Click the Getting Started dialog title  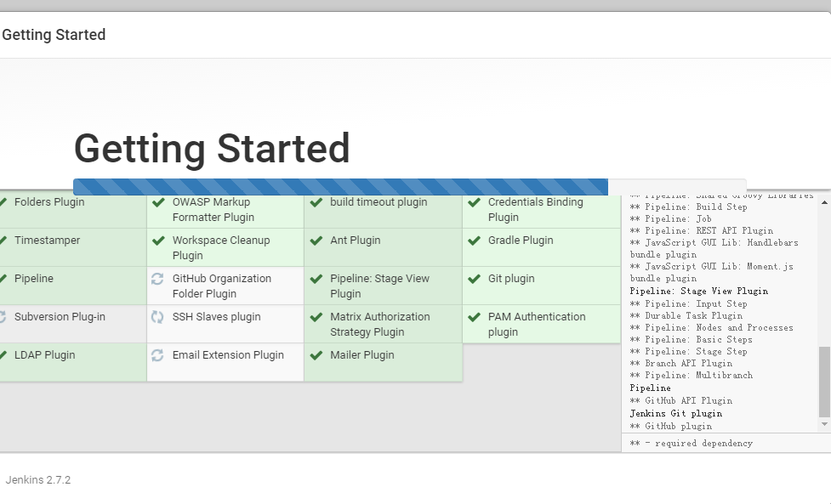coord(54,35)
